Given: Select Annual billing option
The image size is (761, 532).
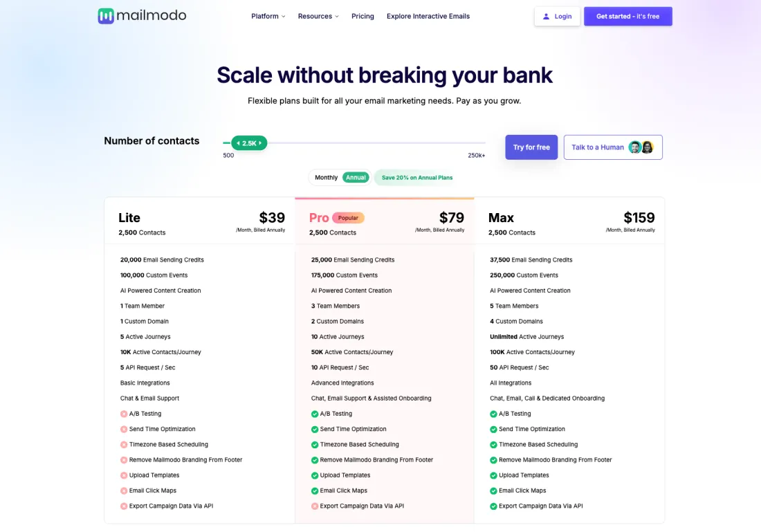Looking at the screenshot, I should point(356,178).
